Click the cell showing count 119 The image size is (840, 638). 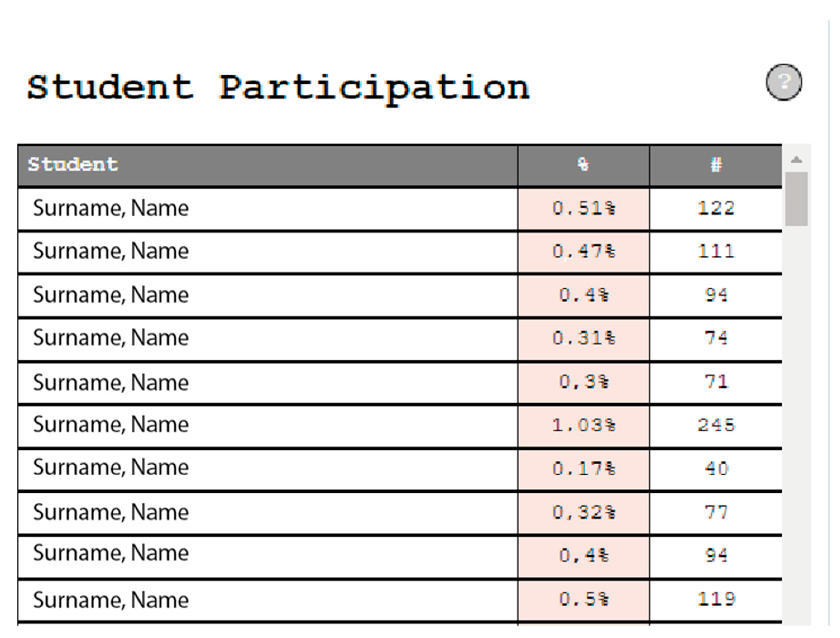pyautogui.click(x=716, y=599)
